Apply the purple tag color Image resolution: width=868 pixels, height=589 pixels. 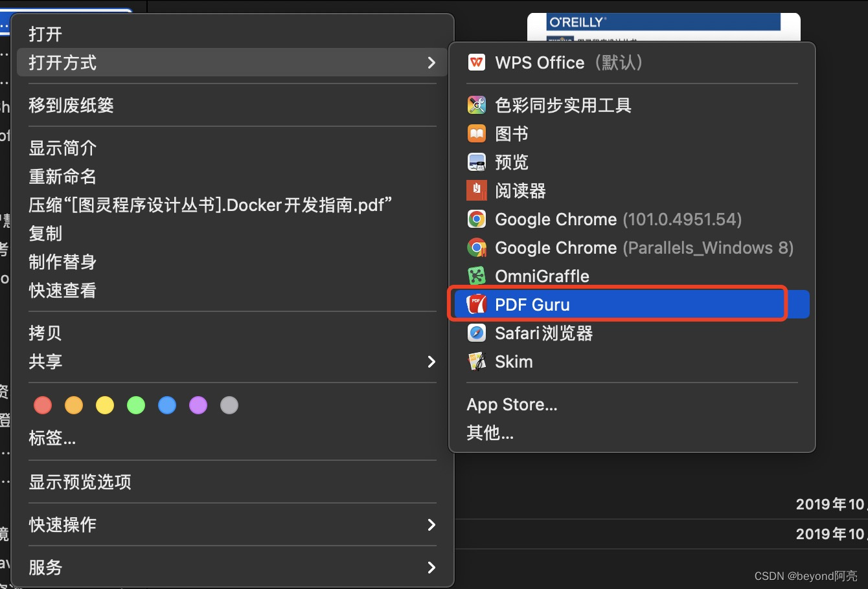pos(198,405)
